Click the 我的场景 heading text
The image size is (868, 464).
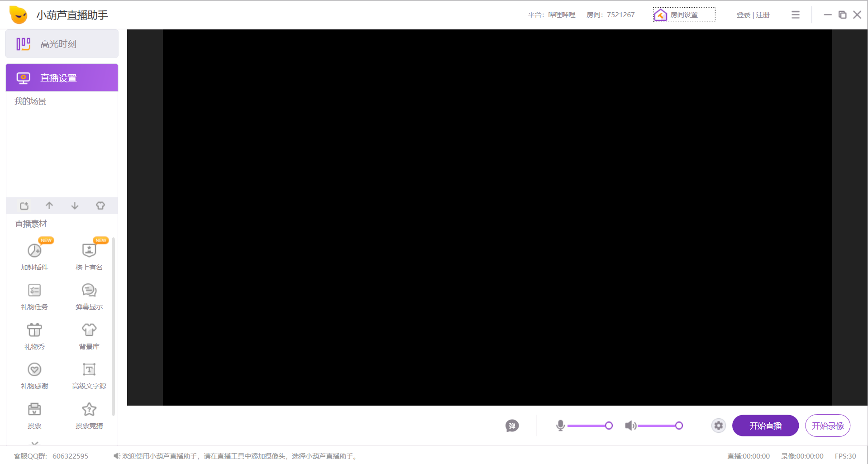(x=30, y=101)
